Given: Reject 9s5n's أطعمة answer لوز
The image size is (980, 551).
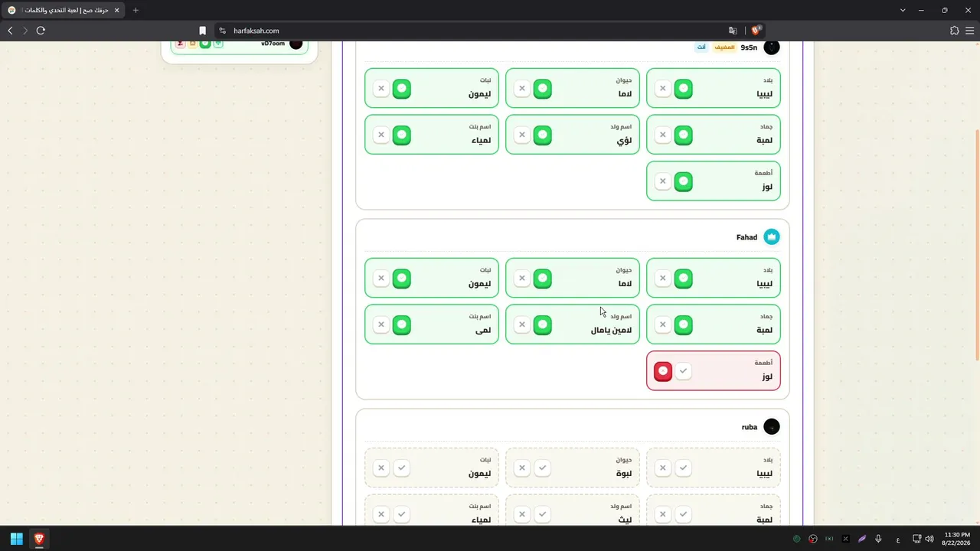Looking at the screenshot, I should [663, 181].
